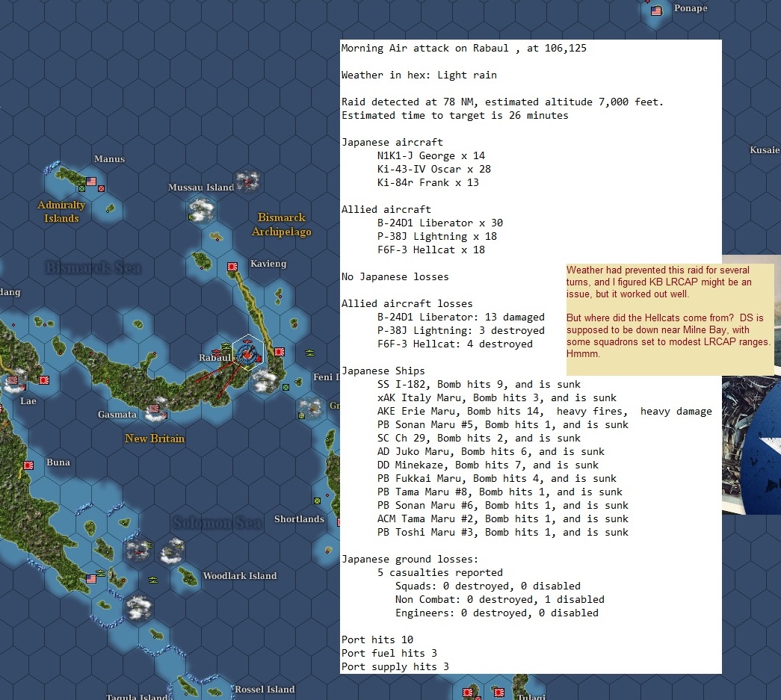Select the US flag base at Ponape
The width and height of the screenshot is (781, 700).
tap(656, 10)
